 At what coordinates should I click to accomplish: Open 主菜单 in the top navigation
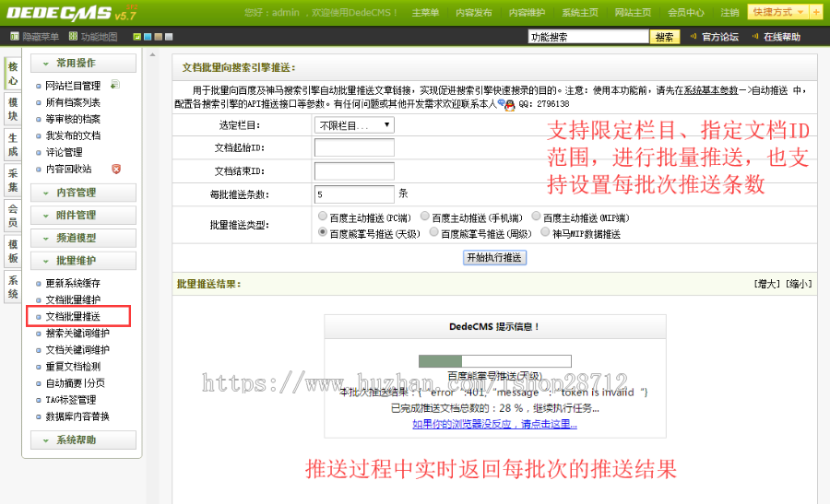coord(425,13)
